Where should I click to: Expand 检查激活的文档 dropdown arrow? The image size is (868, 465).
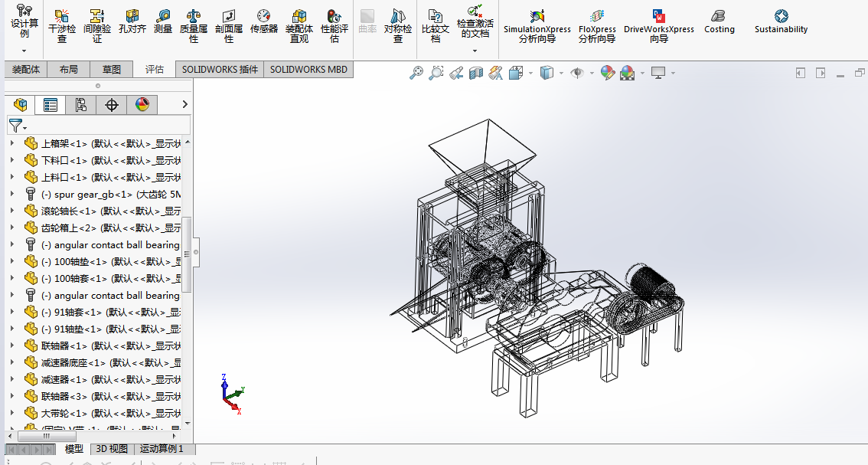(475, 51)
